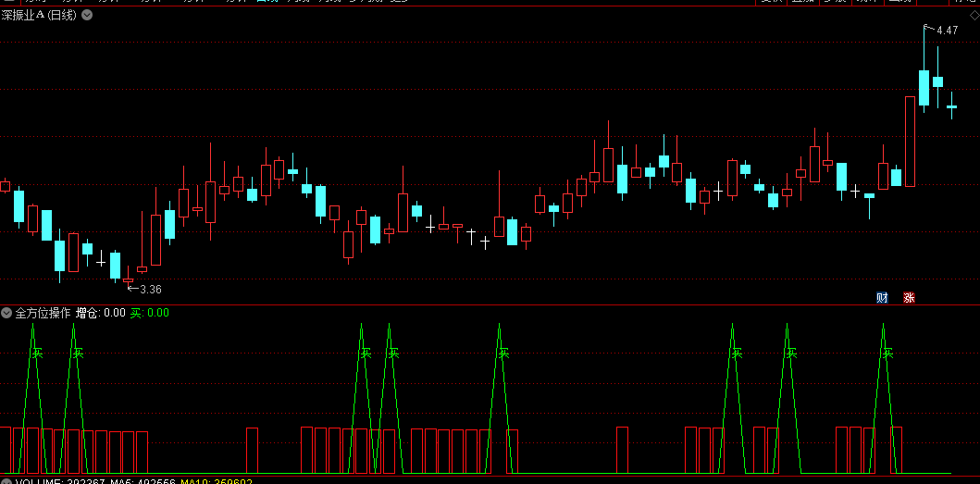Open the 涨 price-rise marker
Screen dimensions: 980x484
[x=909, y=298]
